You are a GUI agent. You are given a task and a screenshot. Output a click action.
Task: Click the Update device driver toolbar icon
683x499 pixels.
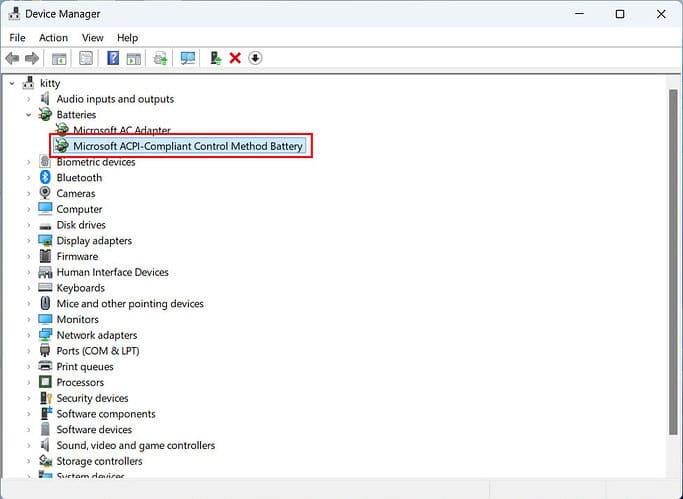[215, 58]
